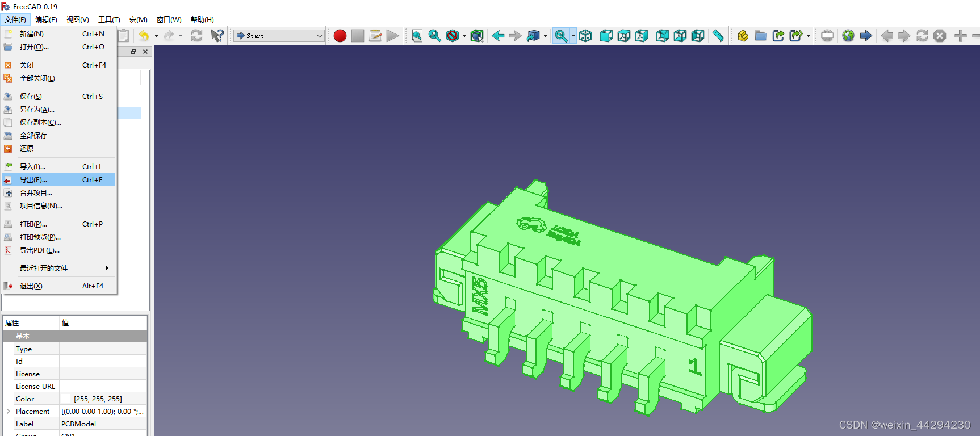Open the 编辑(E) menu
This screenshot has height=436, width=980.
(46, 20)
